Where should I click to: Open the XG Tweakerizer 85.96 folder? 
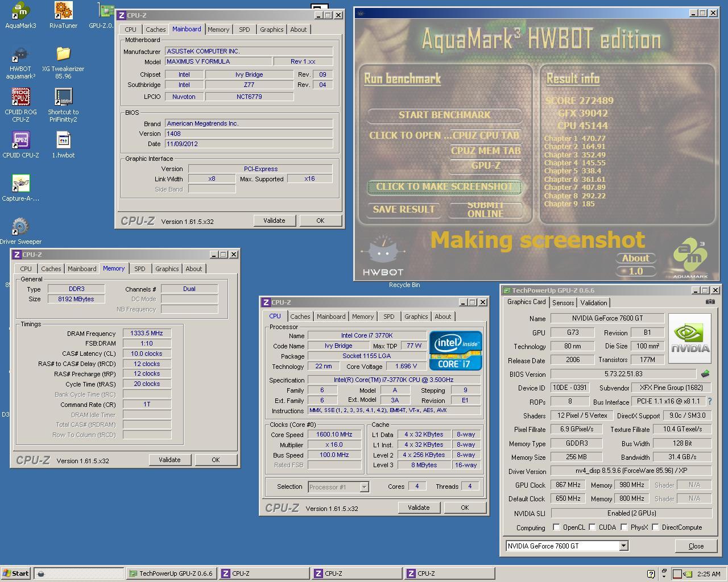pyautogui.click(x=63, y=63)
